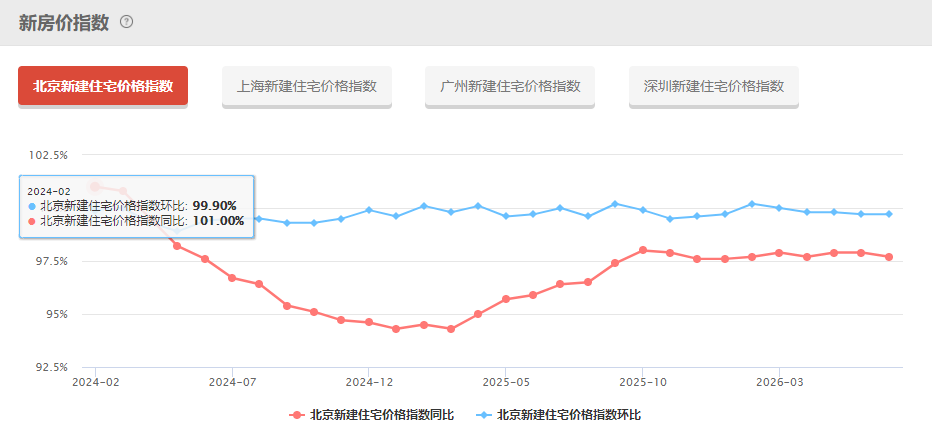Click the 新房价指数 section title

(64, 23)
